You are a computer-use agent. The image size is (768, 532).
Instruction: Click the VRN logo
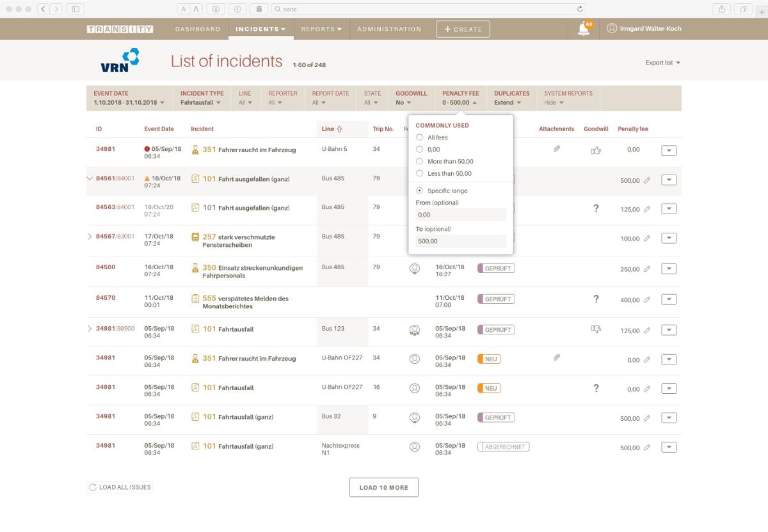120,61
